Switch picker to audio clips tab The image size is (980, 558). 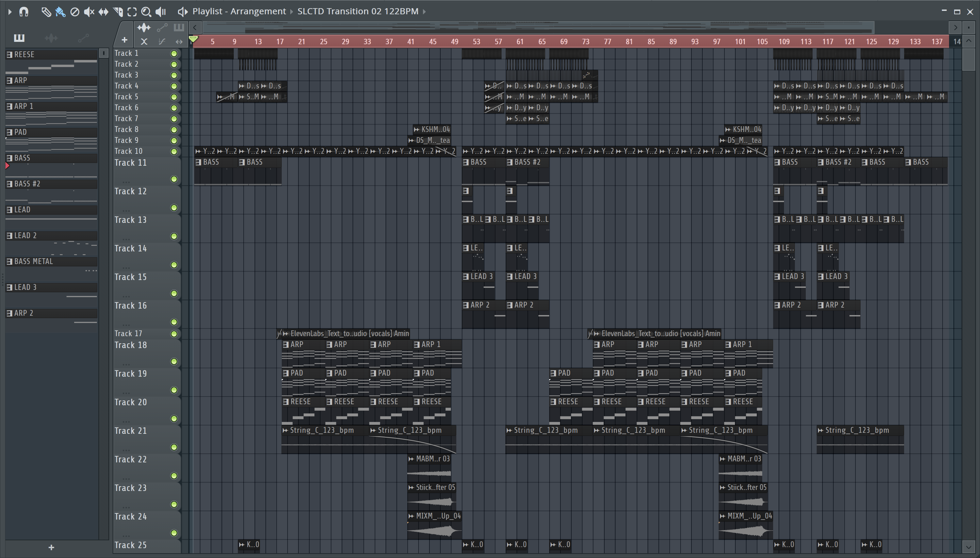click(x=51, y=37)
